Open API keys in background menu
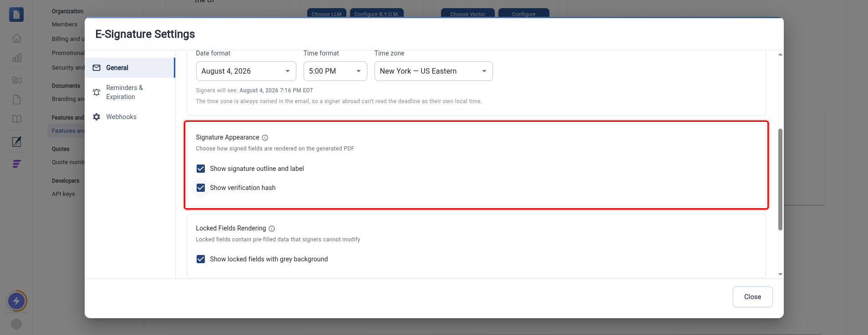The height and width of the screenshot is (335, 868). tap(63, 194)
